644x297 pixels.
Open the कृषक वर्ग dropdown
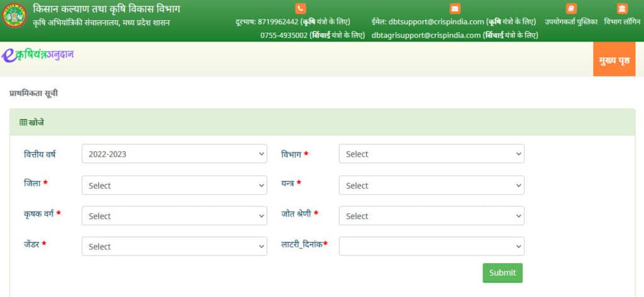174,216
